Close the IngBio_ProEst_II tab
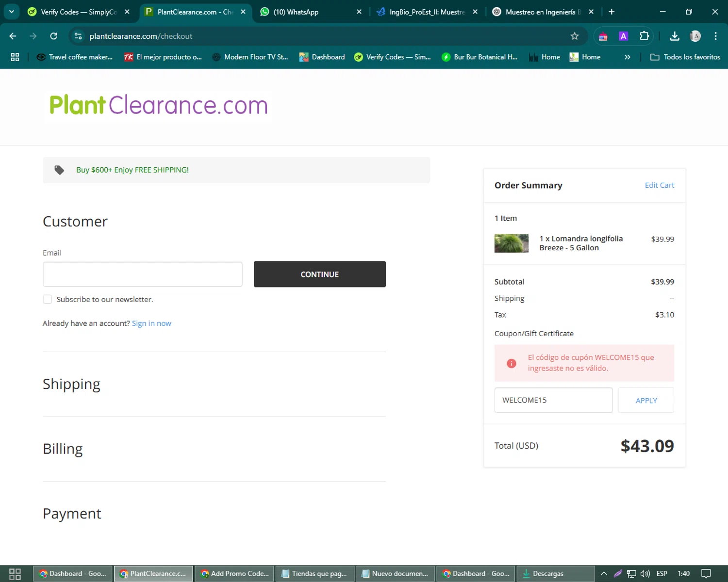Image resolution: width=728 pixels, height=582 pixels. point(475,12)
